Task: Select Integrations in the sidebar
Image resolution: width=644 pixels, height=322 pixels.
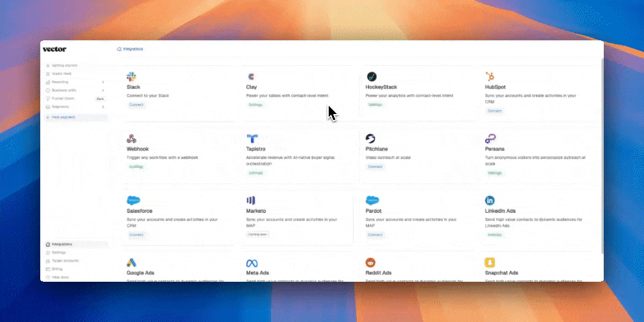Action: coord(76,244)
